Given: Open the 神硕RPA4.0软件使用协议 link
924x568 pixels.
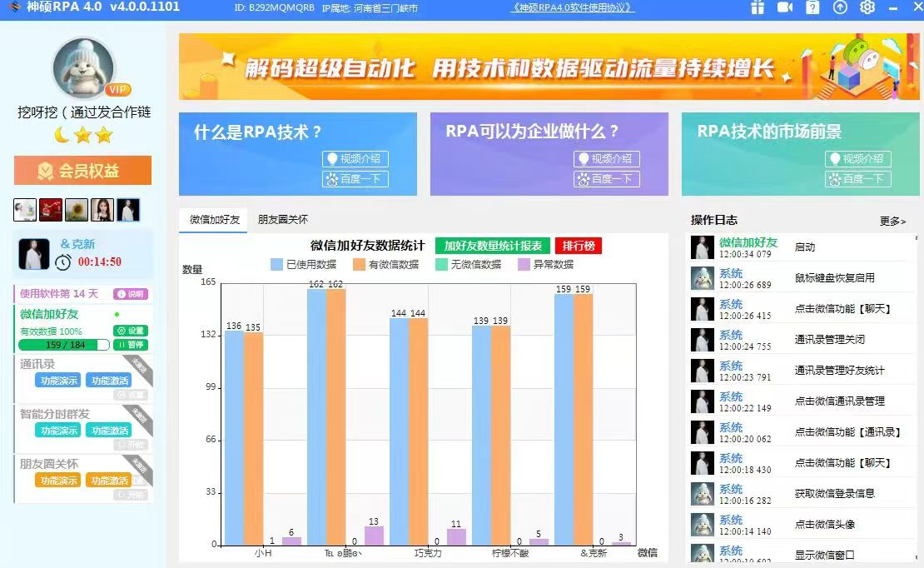Looking at the screenshot, I should (x=573, y=7).
